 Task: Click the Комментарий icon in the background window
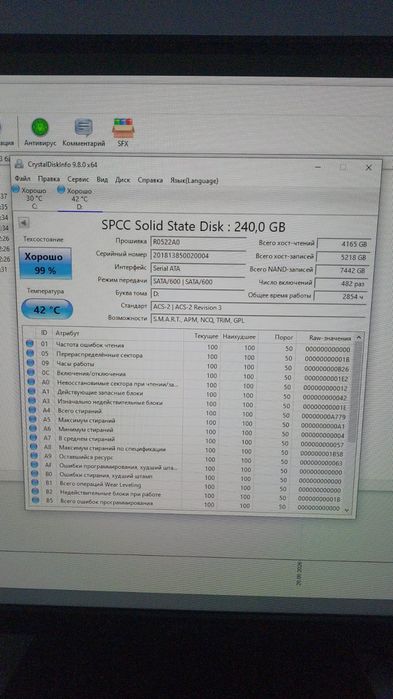84,127
